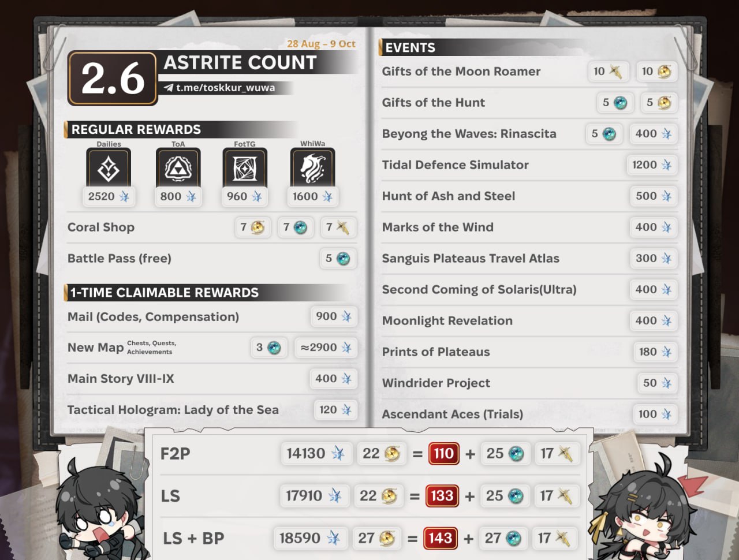Select the Tidal Defence Simulator 1200 badge
Image resolution: width=739 pixels, height=560 pixels.
(x=651, y=165)
